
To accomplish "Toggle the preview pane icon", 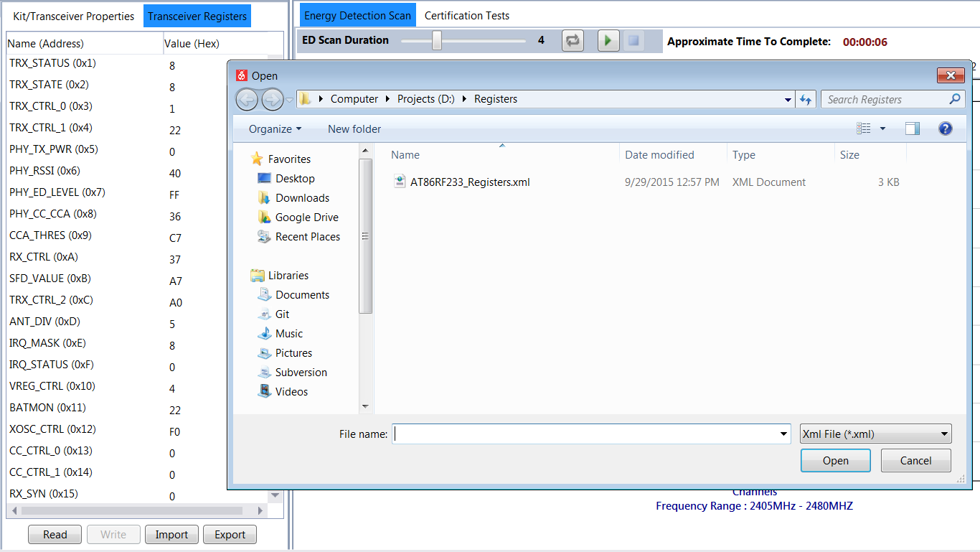I will [x=913, y=128].
